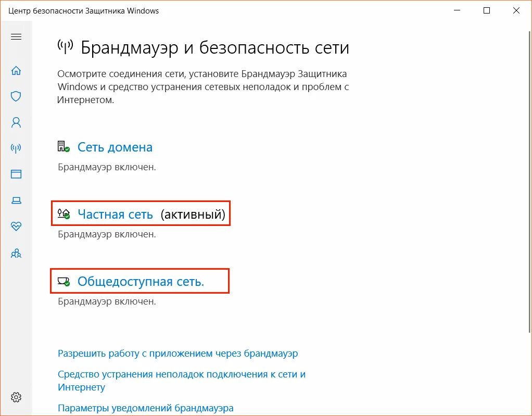This screenshot has height=416, width=532.
Task: Click Брандмауэр включен under Общедоступная сеть
Action: (107, 301)
